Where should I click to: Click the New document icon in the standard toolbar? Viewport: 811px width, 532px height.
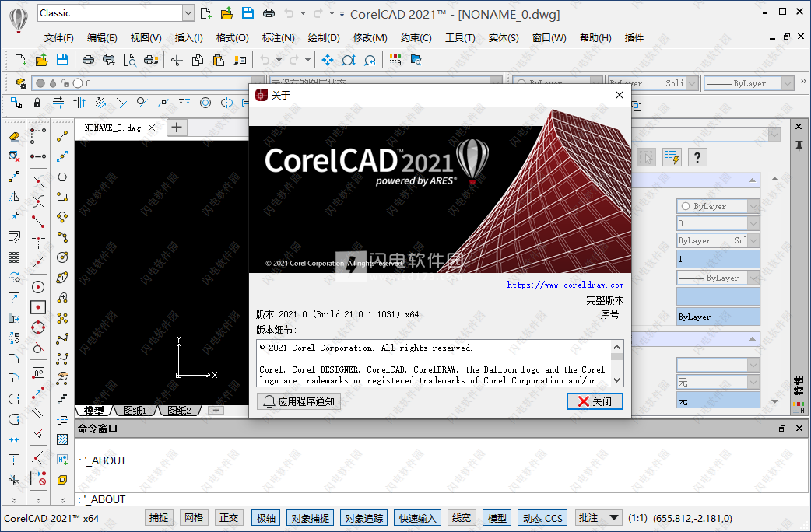coord(20,60)
